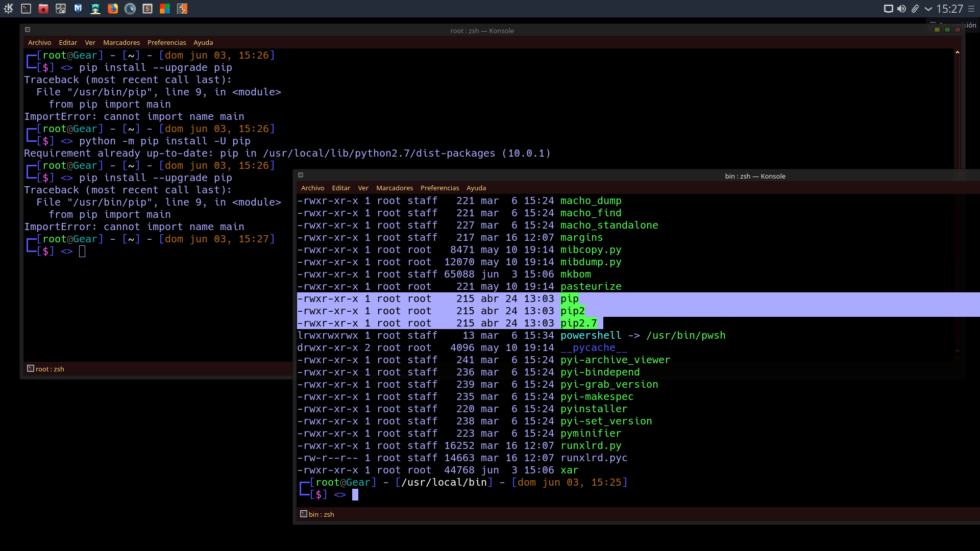Open the red home folder icon
This screenshot has width=980, height=551.
[x=43, y=9]
